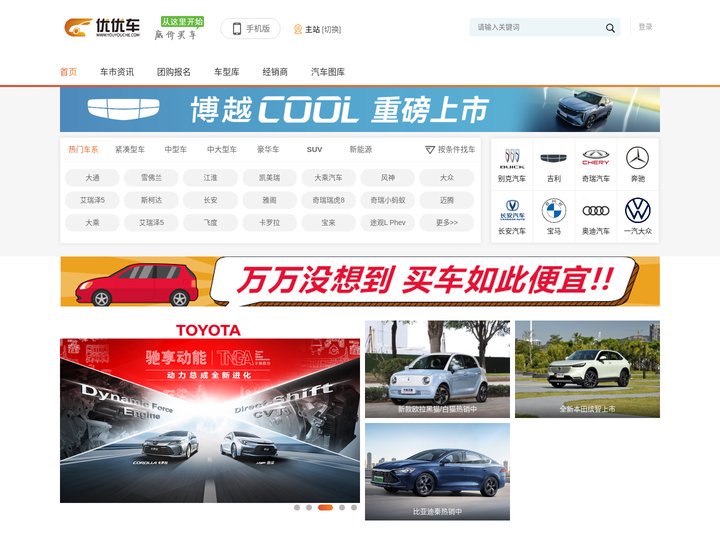Click the 按条件找车 link
The image size is (720, 540).
456,150
